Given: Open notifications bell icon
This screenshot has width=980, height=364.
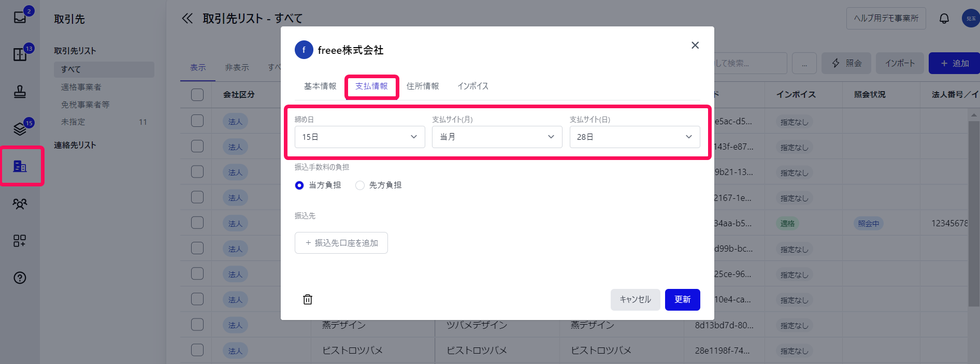Looking at the screenshot, I should pyautogui.click(x=944, y=19).
